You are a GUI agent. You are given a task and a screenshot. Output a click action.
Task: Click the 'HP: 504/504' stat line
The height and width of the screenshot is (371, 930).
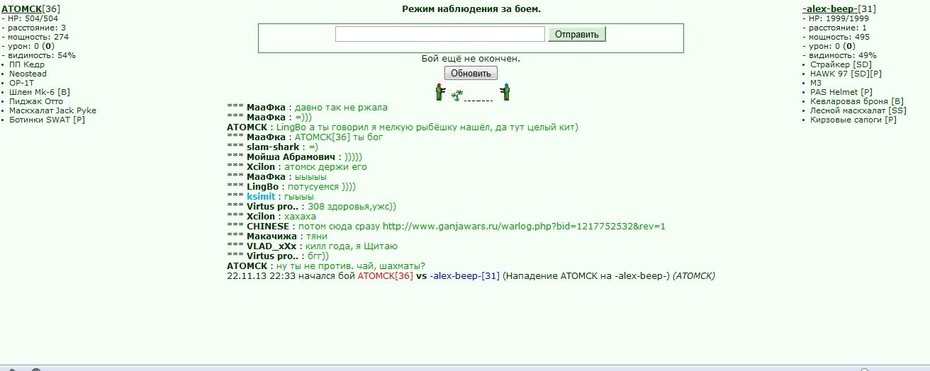(30, 18)
